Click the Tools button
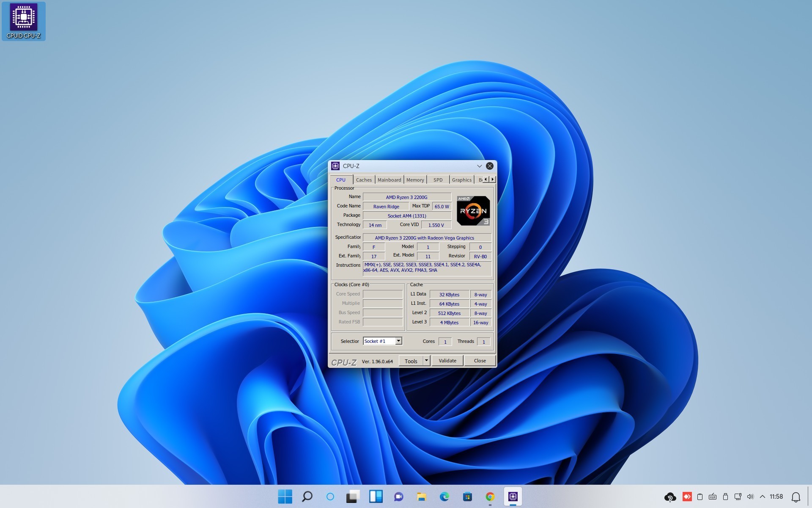Screen dimensions: 812x508 [411, 361]
